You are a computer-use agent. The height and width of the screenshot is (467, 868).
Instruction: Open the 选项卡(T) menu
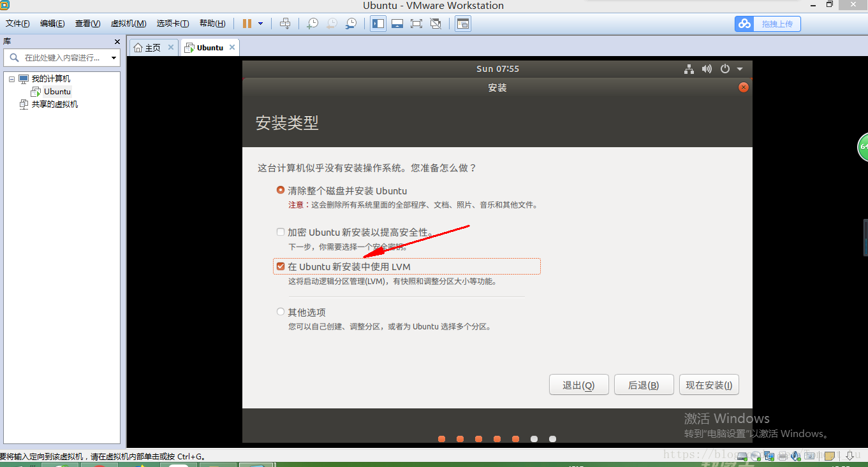pyautogui.click(x=172, y=24)
